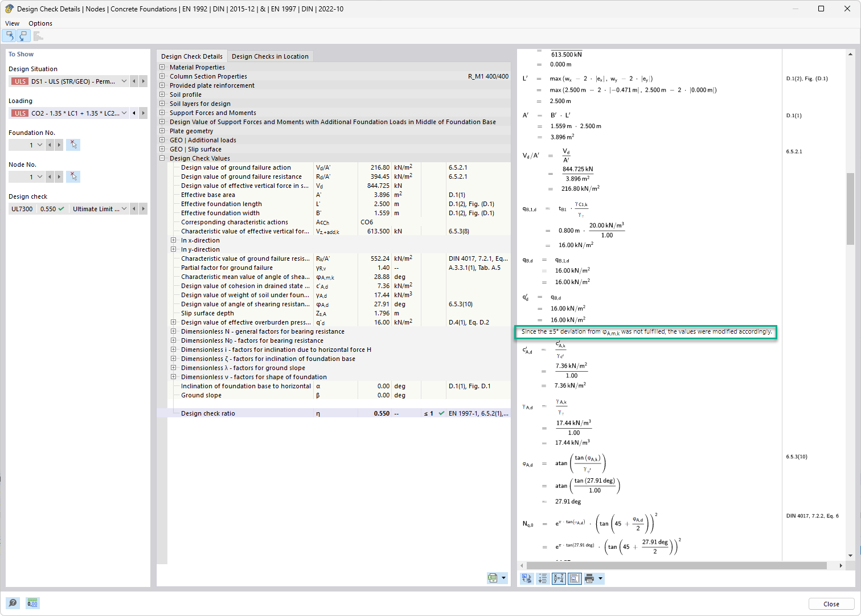Click the pick Foundation No. cursor icon
Image resolution: width=861 pixels, height=616 pixels.
[73, 145]
